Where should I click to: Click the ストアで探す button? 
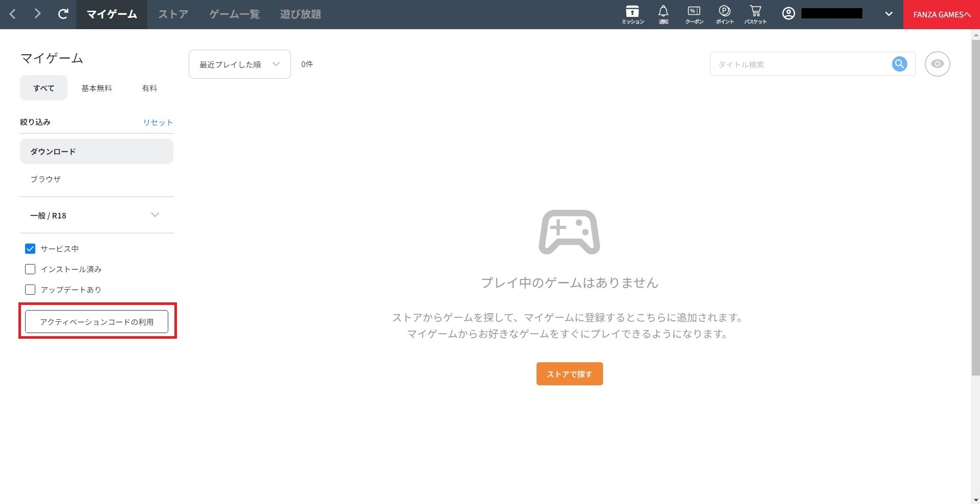pos(569,374)
